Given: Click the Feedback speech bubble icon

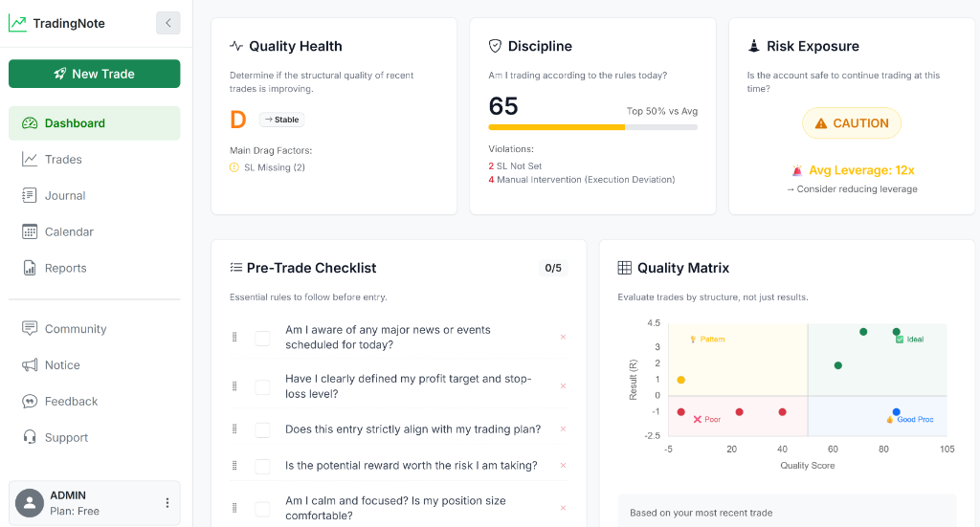Looking at the screenshot, I should click(30, 402).
